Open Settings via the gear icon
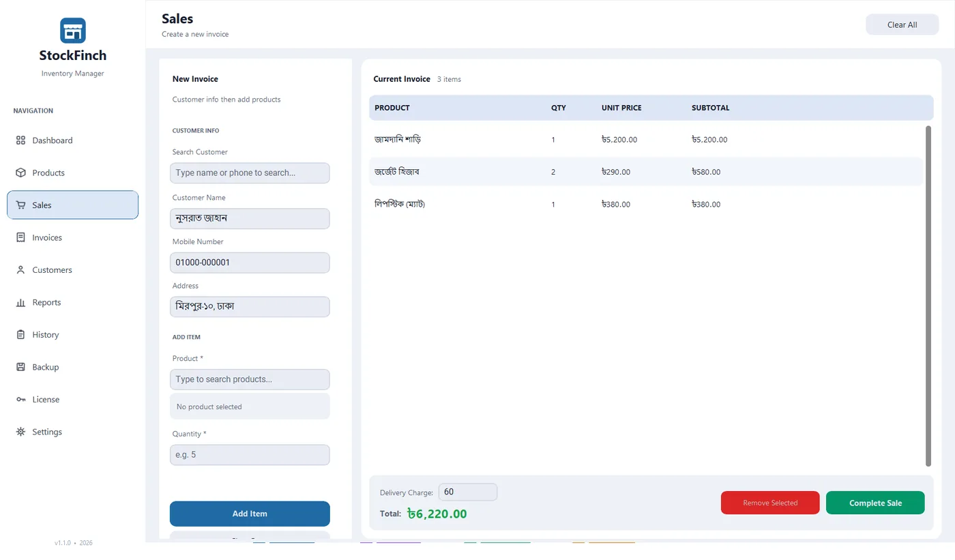955x560 pixels. 20,432
